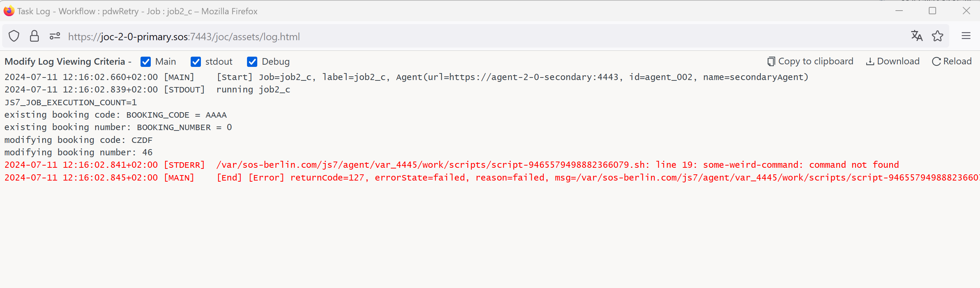Screen dimensions: 980x288
Task: Uncheck the Main log checkbox
Action: click(x=146, y=61)
